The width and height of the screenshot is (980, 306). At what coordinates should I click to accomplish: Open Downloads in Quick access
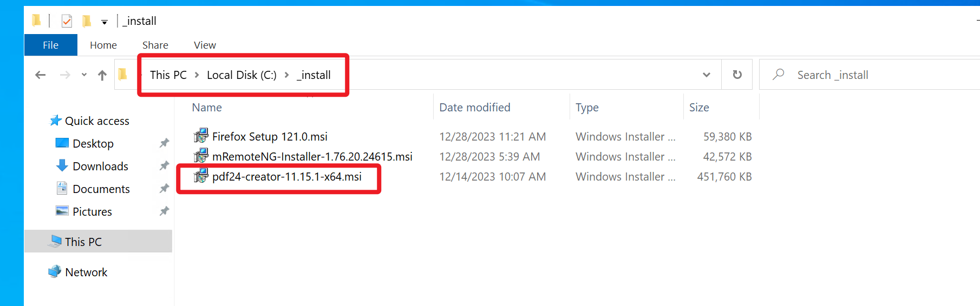[x=100, y=167]
